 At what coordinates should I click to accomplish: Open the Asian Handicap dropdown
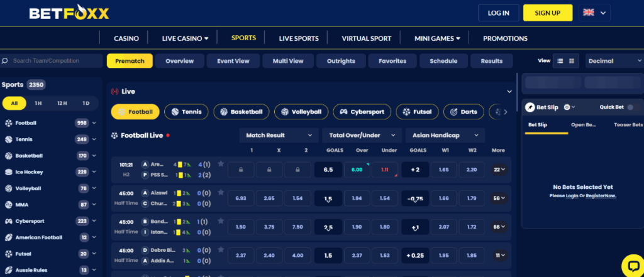445,135
